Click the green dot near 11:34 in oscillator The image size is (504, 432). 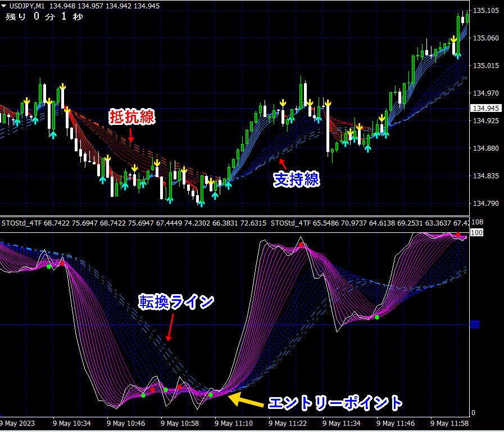click(x=377, y=318)
